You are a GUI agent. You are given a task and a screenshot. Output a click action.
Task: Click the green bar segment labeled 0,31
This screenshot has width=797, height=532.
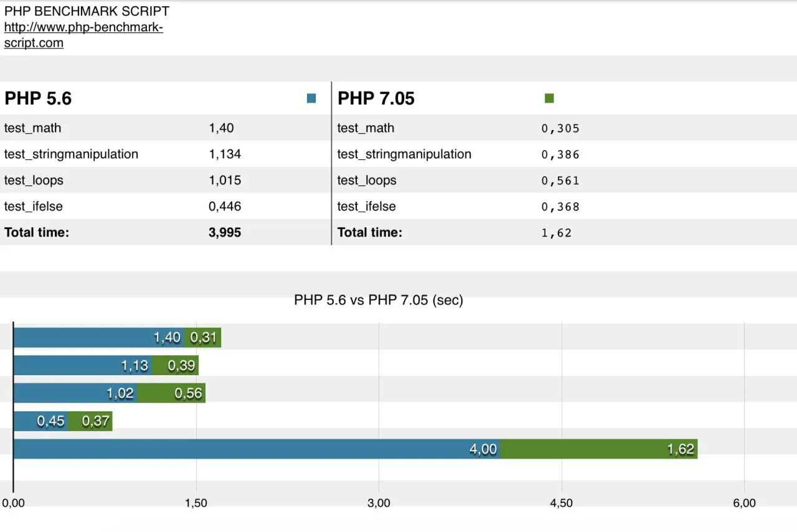203,337
